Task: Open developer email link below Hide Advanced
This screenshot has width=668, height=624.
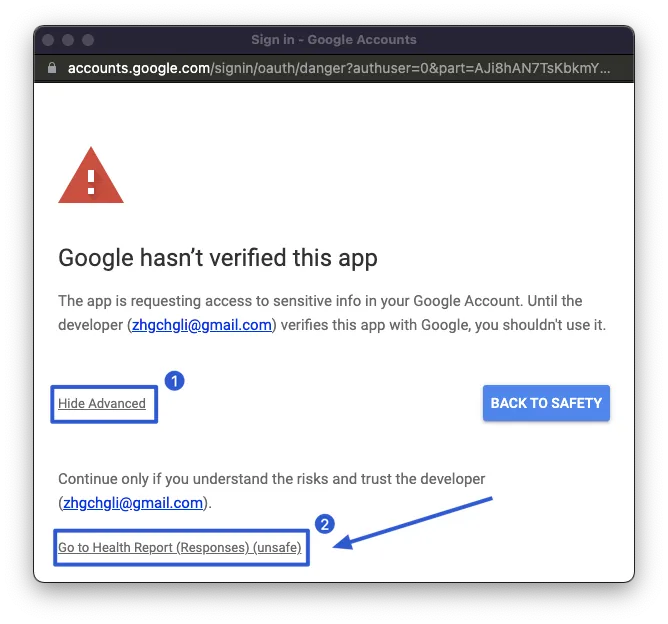Action: coord(133,503)
